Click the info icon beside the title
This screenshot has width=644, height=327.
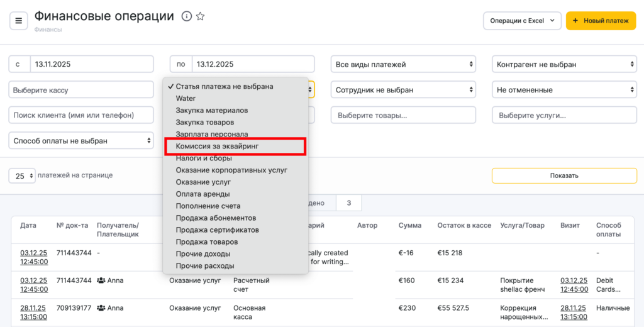point(186,16)
